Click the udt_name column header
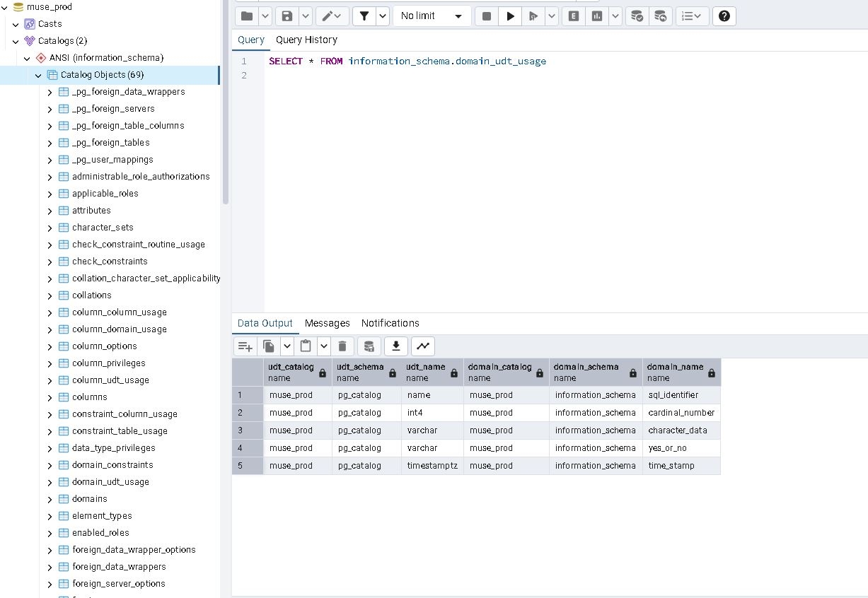The width and height of the screenshot is (868, 598). [426, 372]
